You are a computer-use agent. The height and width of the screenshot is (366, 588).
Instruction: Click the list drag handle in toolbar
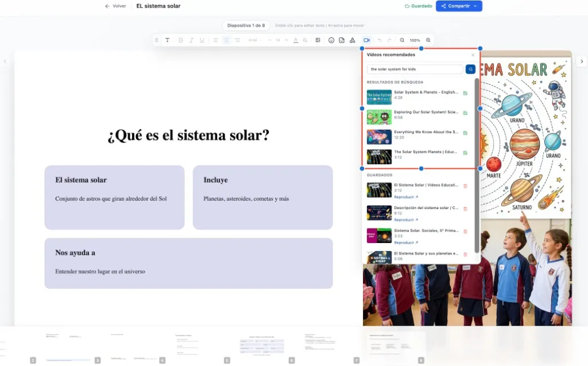pos(156,40)
